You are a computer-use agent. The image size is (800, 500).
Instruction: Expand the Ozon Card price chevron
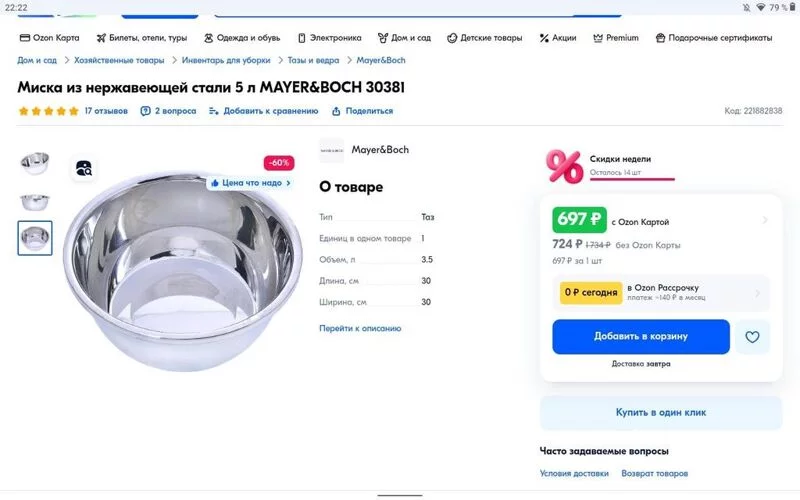765,220
